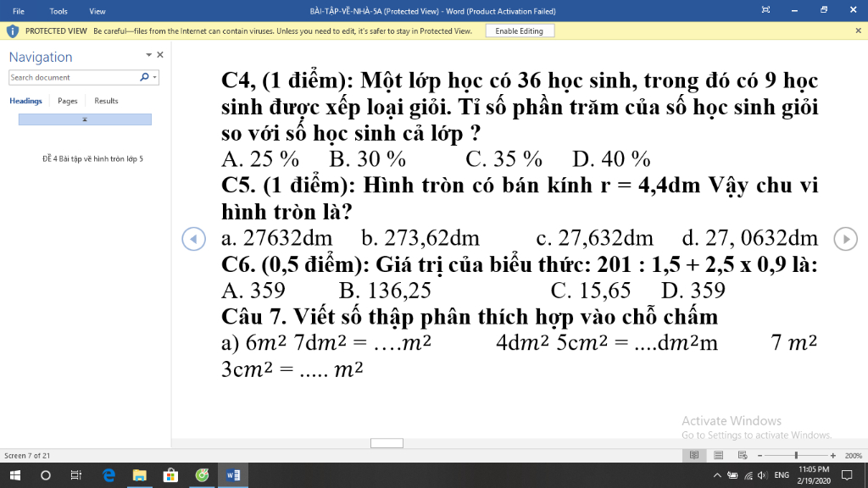This screenshot has height=488, width=868.
Task: Dismiss the Protected View message bar
Action: pyautogui.click(x=858, y=31)
